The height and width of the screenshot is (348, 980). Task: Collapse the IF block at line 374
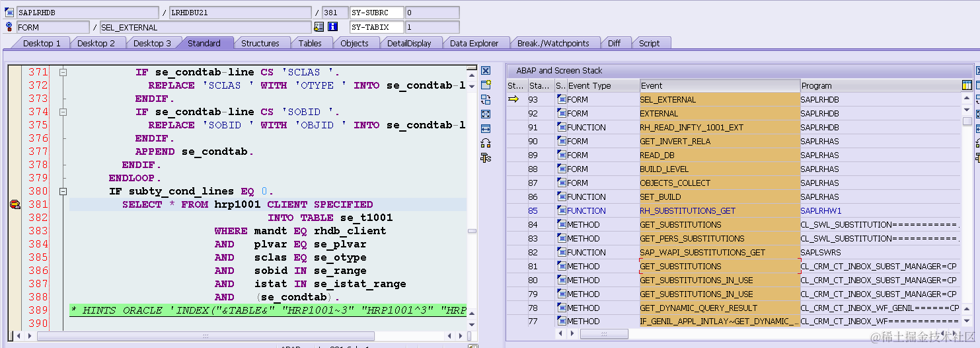(x=63, y=112)
